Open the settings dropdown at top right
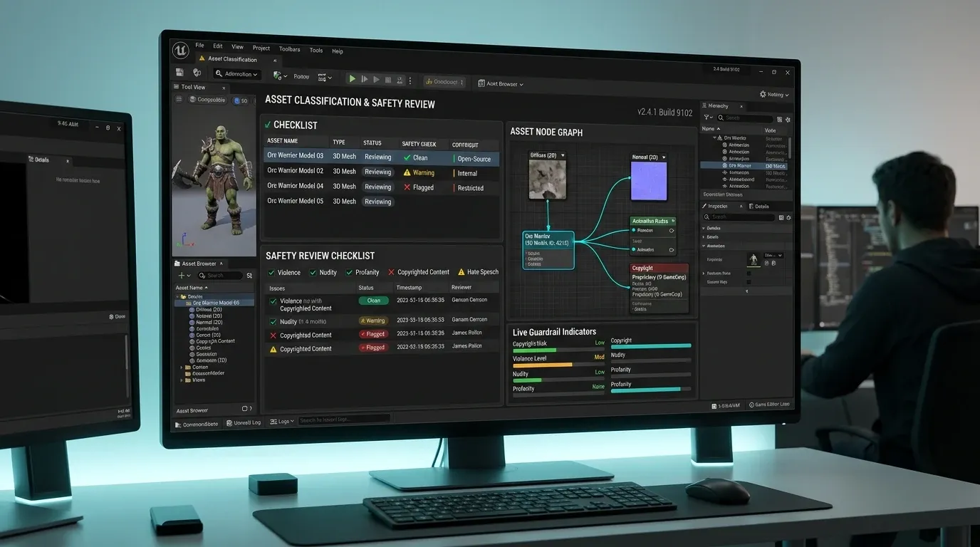The image size is (980, 547). [774, 94]
